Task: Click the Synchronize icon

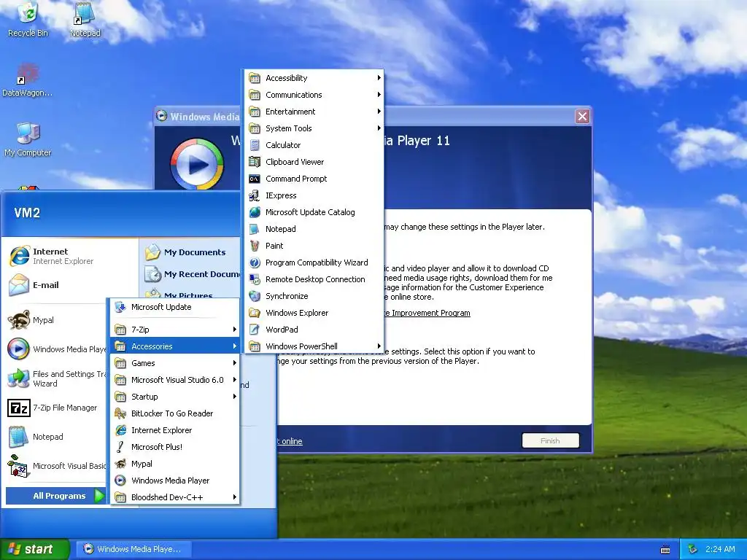Action: pos(255,296)
